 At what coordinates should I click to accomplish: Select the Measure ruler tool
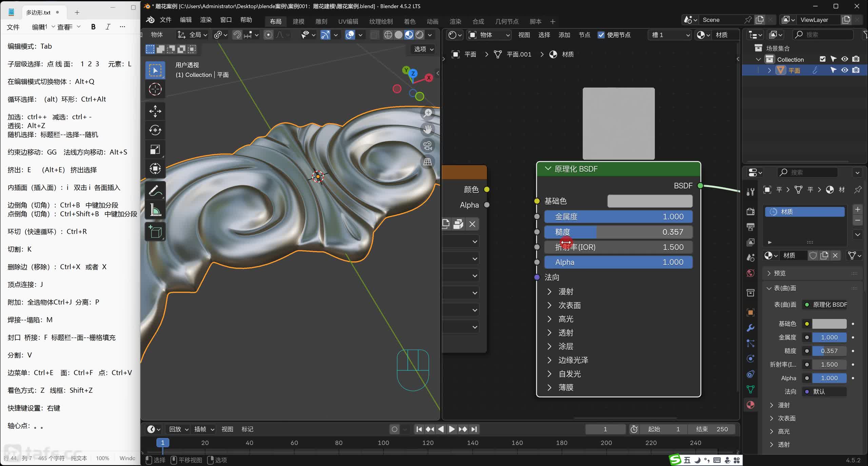click(x=155, y=210)
